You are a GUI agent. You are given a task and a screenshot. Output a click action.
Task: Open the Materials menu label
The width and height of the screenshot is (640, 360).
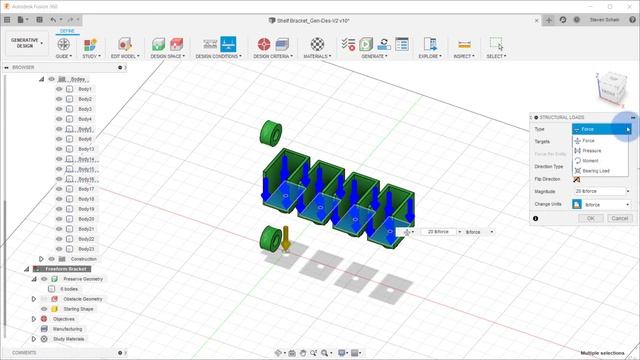click(x=317, y=56)
